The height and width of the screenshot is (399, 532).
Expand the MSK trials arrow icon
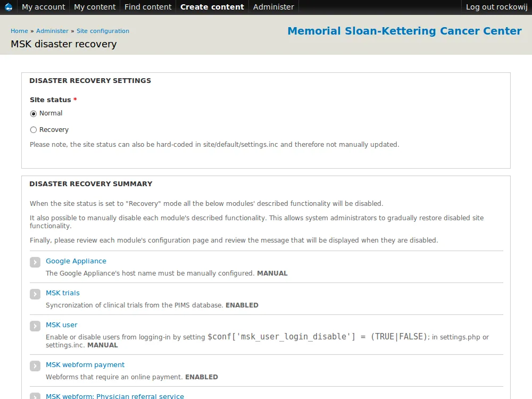pos(35,294)
